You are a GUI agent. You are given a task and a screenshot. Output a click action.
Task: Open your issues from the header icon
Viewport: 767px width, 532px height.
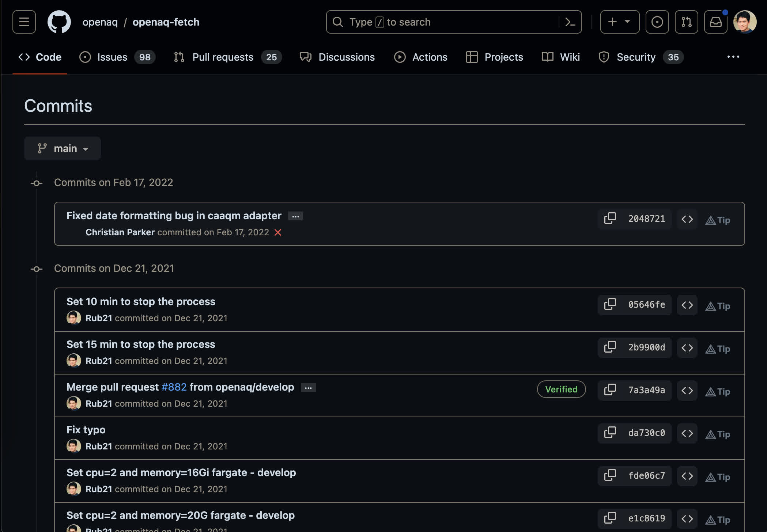coord(657,22)
